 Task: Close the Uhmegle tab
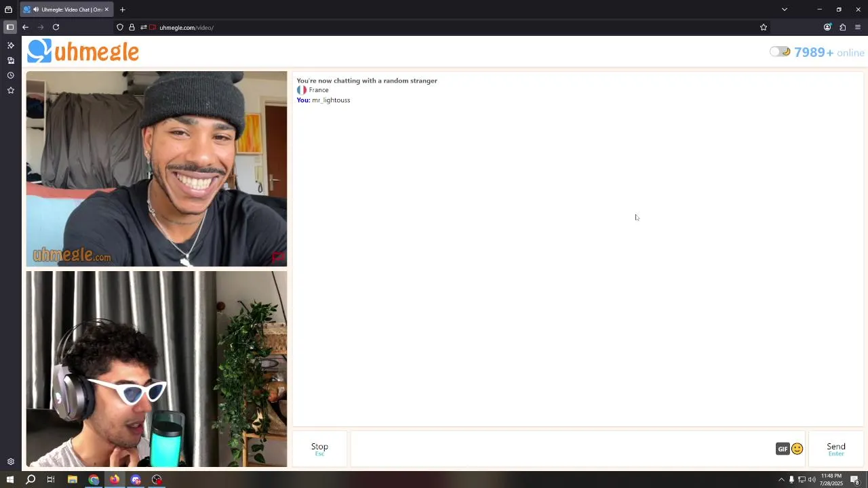coord(106,9)
